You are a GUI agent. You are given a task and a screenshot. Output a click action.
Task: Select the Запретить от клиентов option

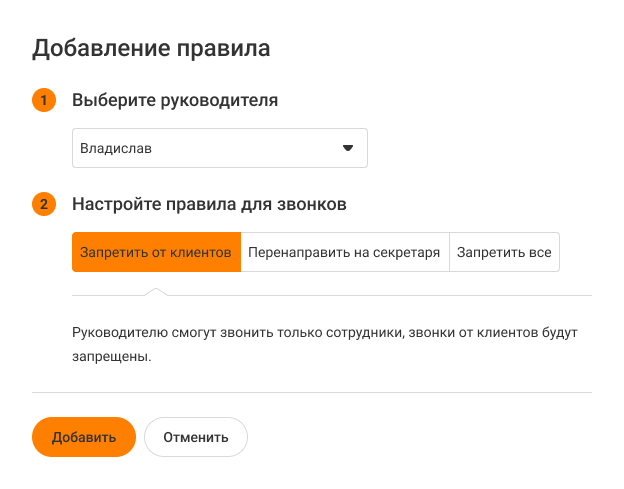(156, 253)
